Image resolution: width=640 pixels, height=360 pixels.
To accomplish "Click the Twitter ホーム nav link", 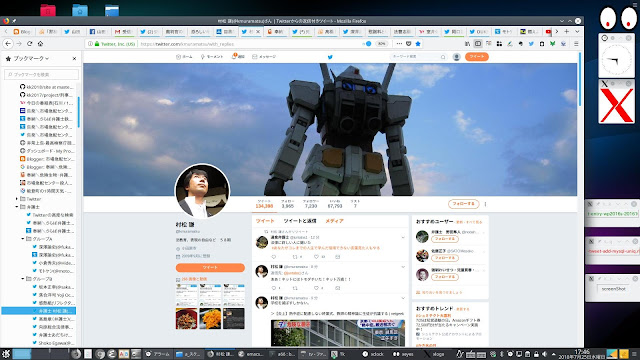I will 184,57.
